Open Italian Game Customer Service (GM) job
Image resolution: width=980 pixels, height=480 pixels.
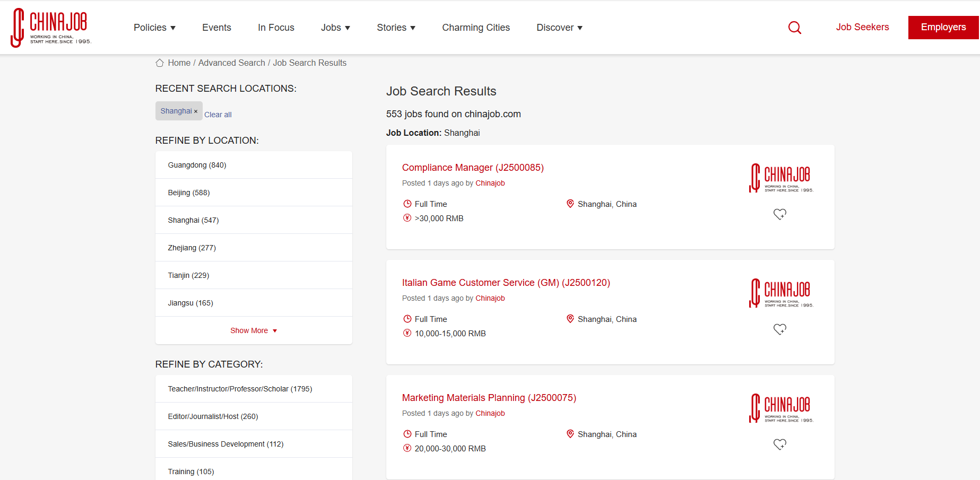506,283
